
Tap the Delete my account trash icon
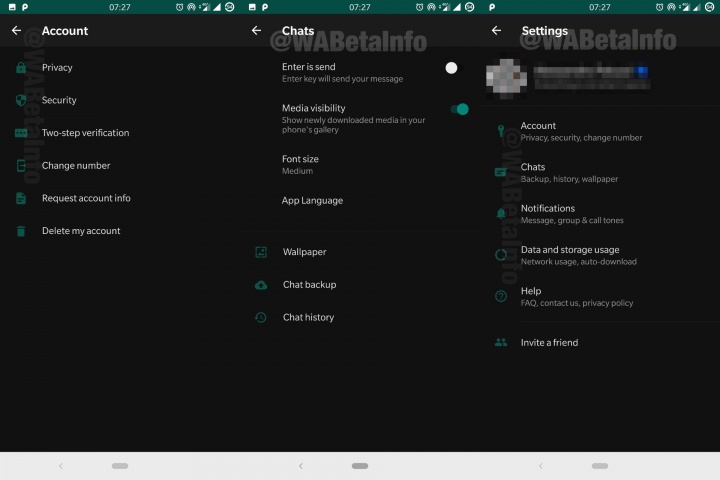tap(21, 231)
